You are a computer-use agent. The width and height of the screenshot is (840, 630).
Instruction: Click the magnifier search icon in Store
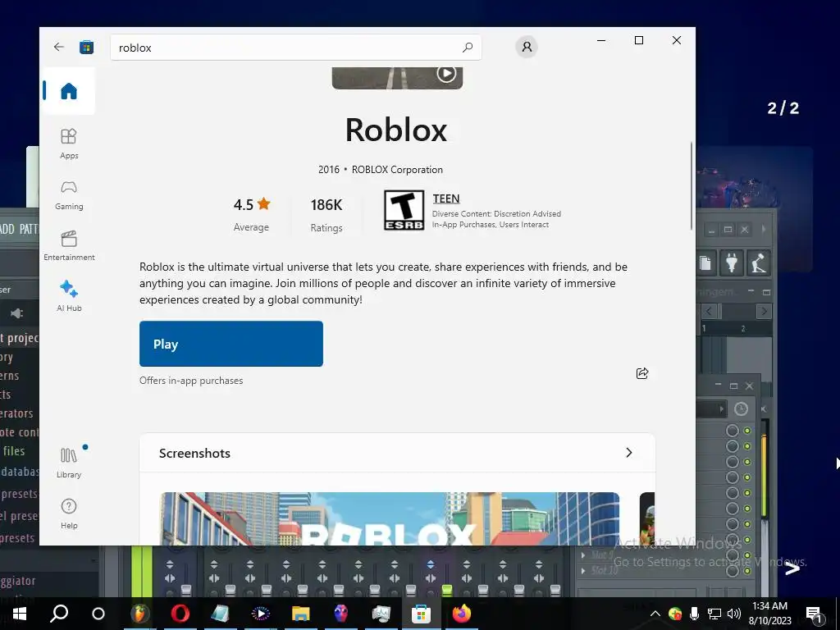(x=468, y=47)
